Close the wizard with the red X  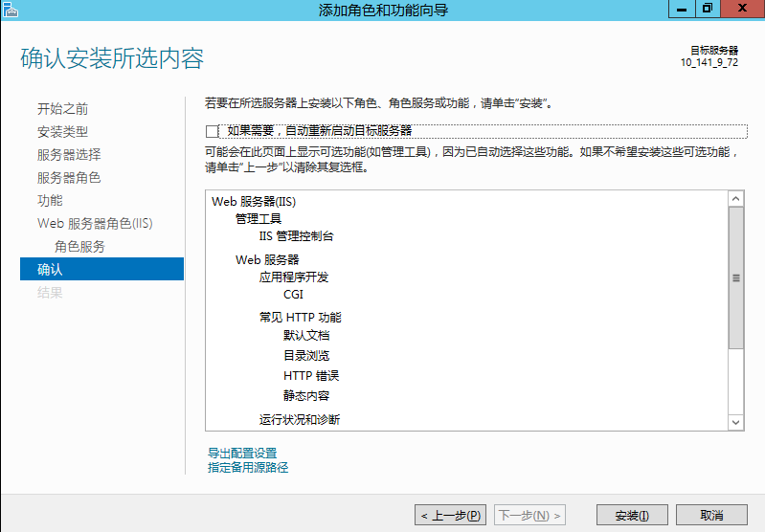741,9
